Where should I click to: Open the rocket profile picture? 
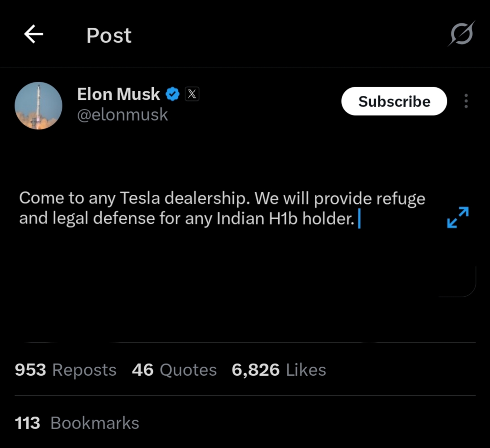[39, 106]
